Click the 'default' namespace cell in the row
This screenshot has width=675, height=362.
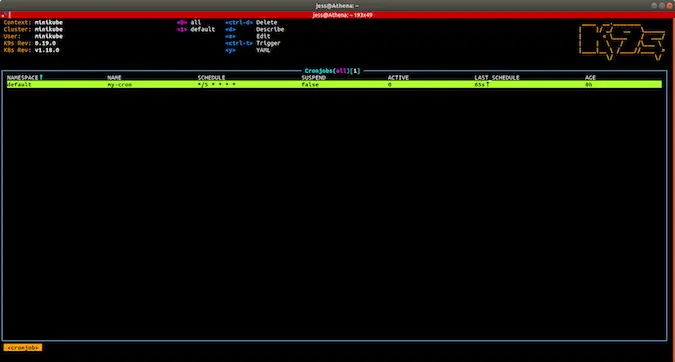point(19,85)
